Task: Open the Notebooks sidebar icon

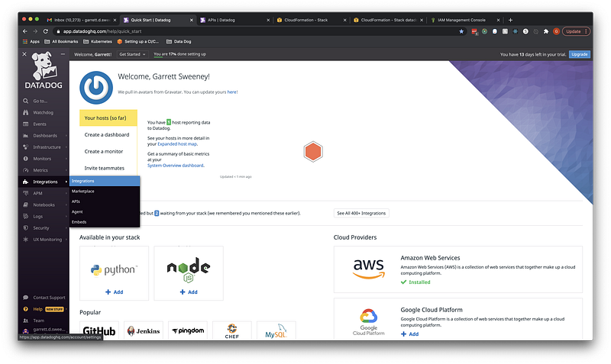Action: 25,205
